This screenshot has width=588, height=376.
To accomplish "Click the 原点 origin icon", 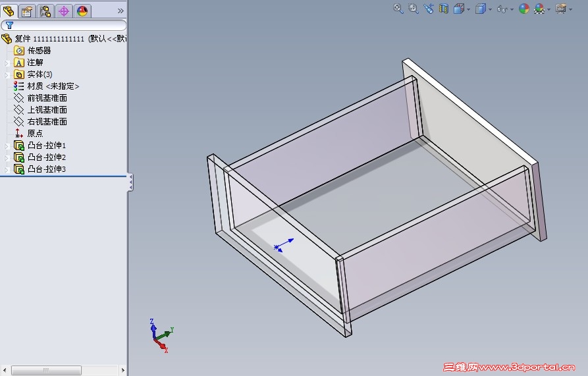I will [x=18, y=134].
